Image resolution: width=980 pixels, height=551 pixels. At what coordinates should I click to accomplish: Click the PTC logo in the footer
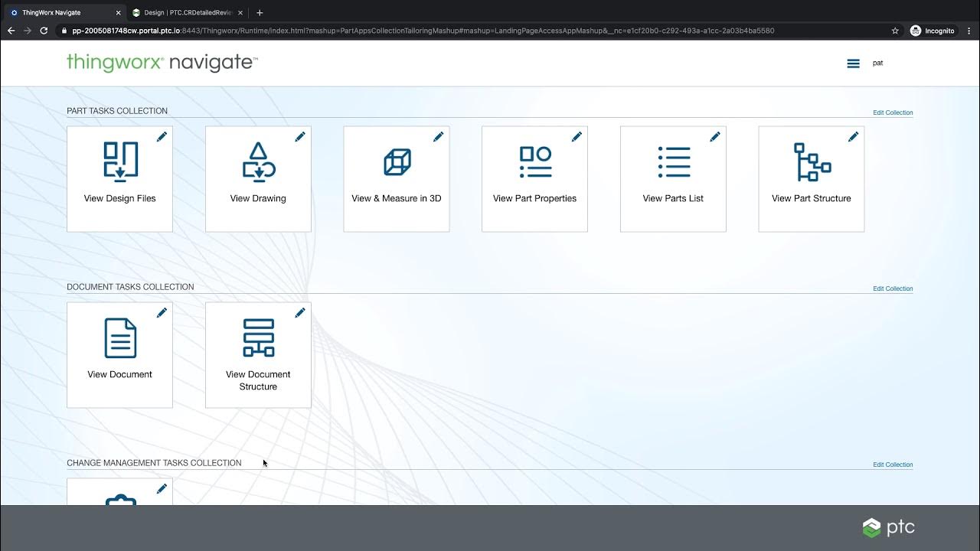[888, 527]
